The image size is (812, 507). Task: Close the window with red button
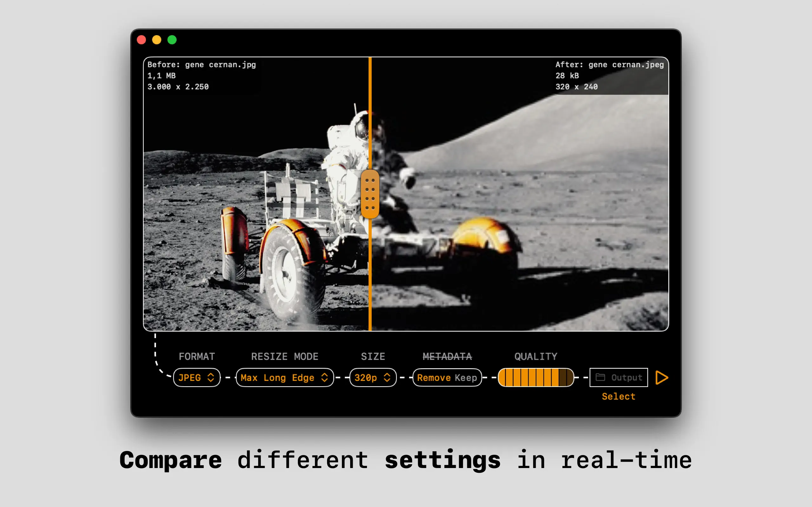141,40
